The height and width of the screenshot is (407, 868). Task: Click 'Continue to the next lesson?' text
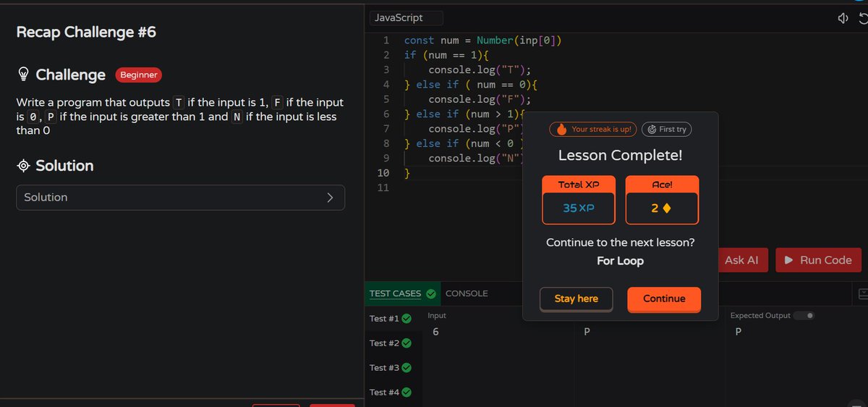point(620,243)
